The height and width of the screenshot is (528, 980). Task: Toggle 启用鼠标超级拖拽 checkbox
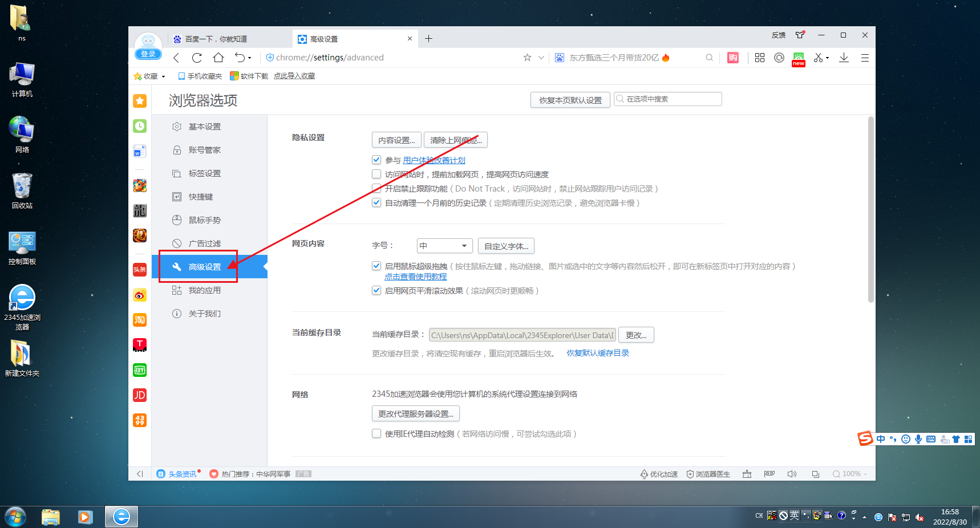click(376, 266)
